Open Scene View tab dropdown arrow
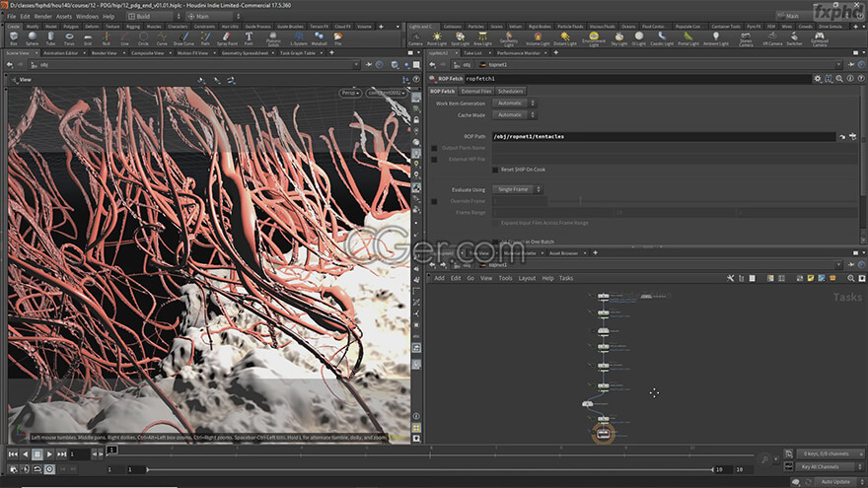Screen dimensions: 868x488 pyautogui.click(x=36, y=53)
